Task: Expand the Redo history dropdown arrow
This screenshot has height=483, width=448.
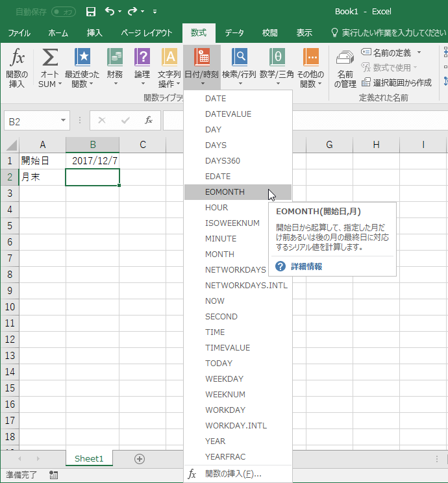Action: click(x=142, y=12)
